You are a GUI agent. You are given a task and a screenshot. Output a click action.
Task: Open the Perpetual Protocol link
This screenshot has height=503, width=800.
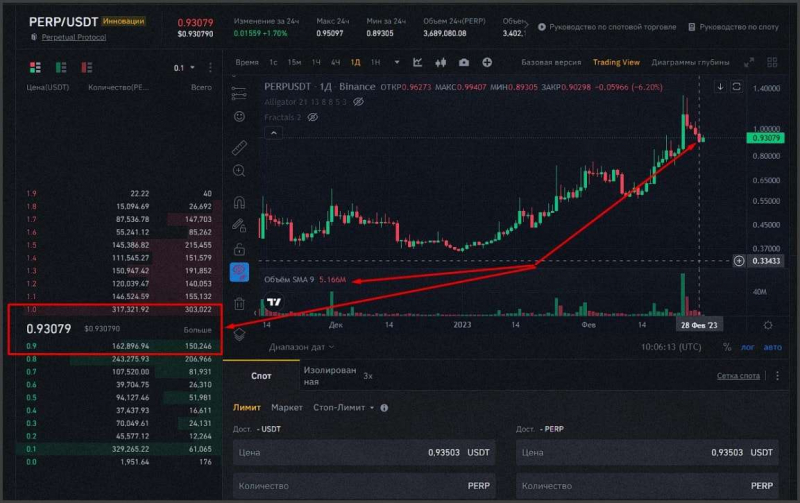click(74, 37)
